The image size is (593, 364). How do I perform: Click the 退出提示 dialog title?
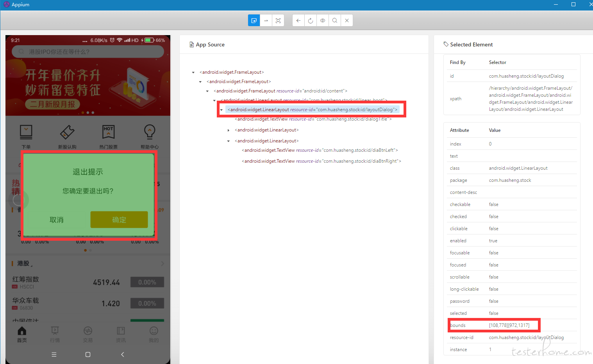88,172
